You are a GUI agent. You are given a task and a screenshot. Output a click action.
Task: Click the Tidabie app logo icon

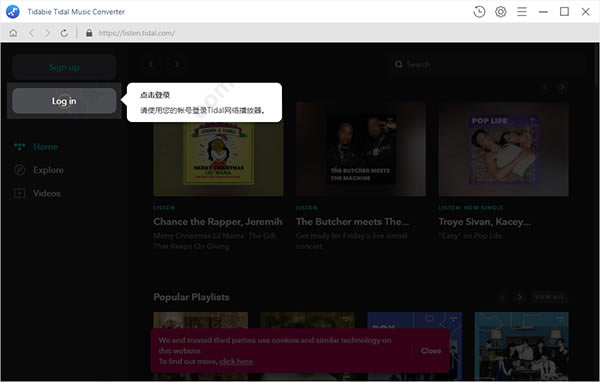coord(13,12)
